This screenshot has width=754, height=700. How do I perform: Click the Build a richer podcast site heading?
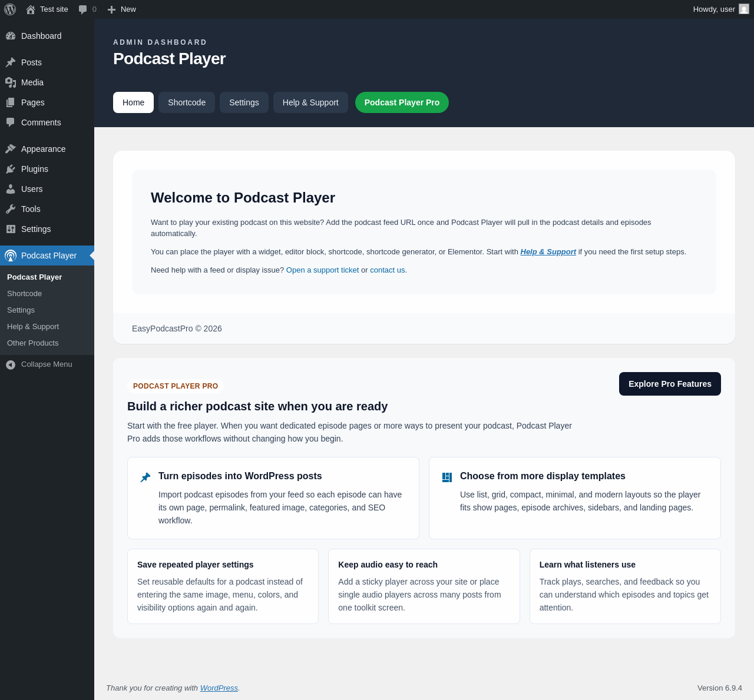click(257, 406)
